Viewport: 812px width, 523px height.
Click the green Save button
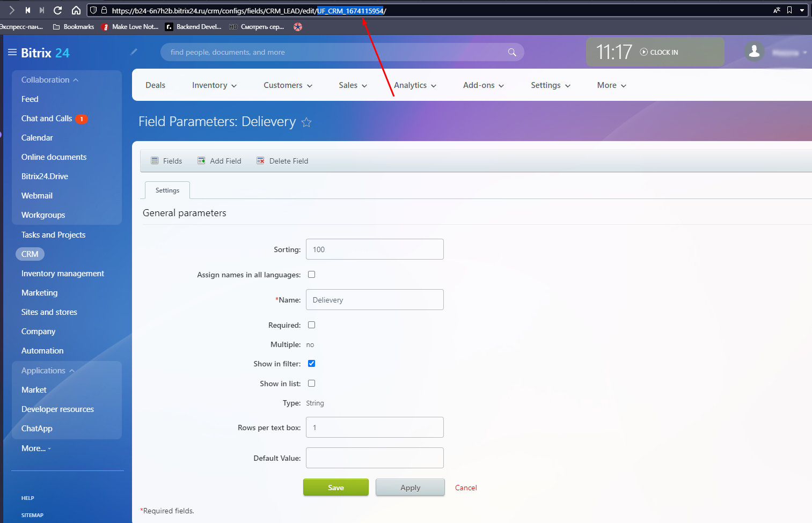[x=335, y=488]
